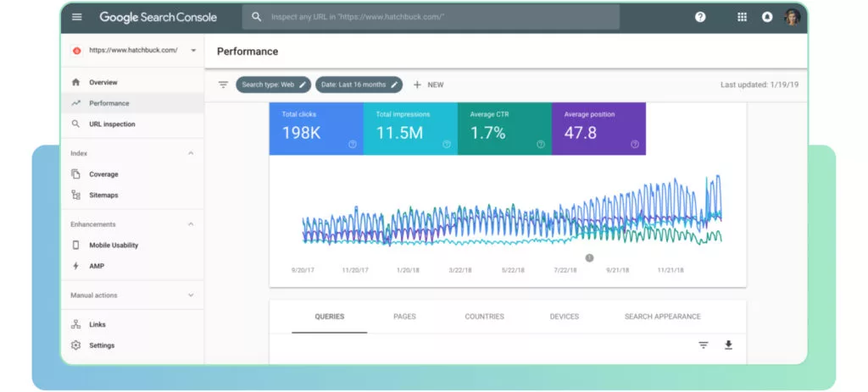Click the Last updated: 1/19/19 text

[x=759, y=85]
